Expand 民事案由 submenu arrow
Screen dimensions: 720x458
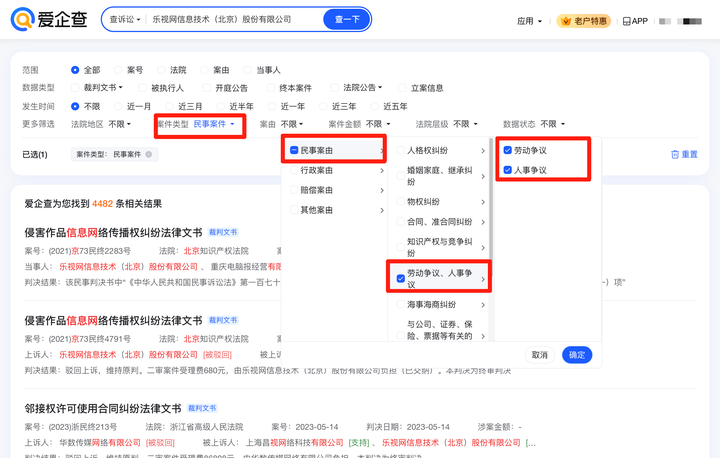[x=382, y=150]
